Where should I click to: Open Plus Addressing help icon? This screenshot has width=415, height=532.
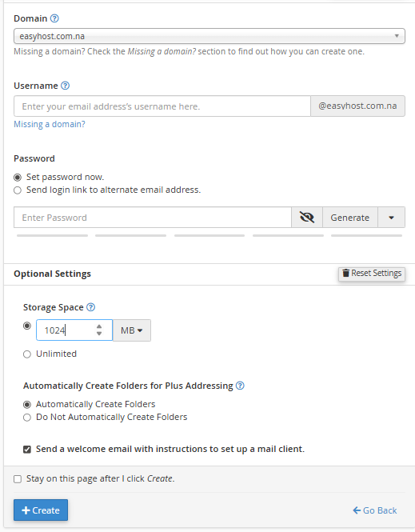click(x=240, y=386)
